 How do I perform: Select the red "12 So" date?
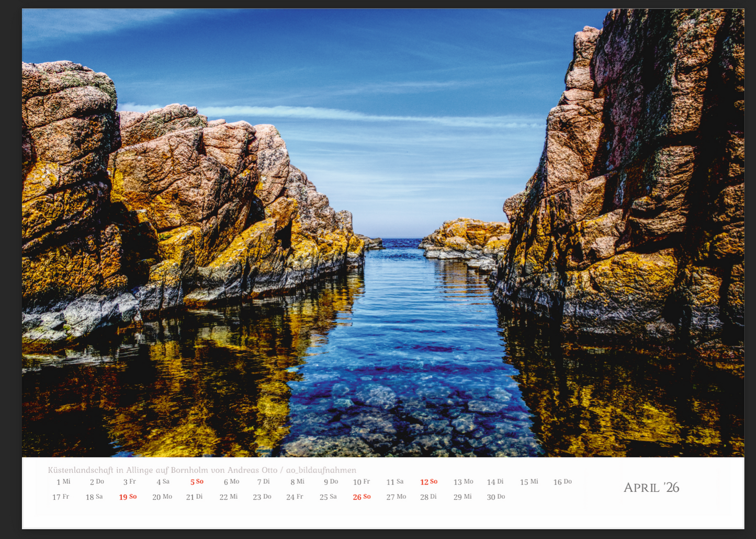pos(428,482)
